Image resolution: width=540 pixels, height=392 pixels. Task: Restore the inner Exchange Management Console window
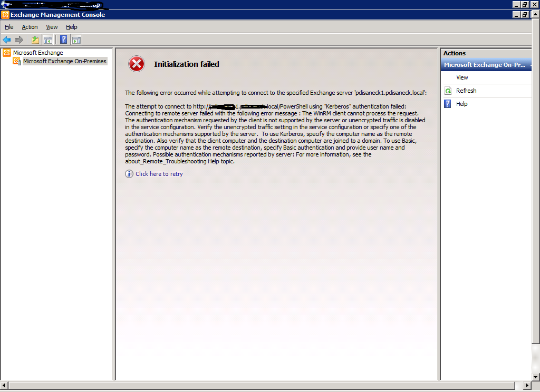[x=525, y=15]
